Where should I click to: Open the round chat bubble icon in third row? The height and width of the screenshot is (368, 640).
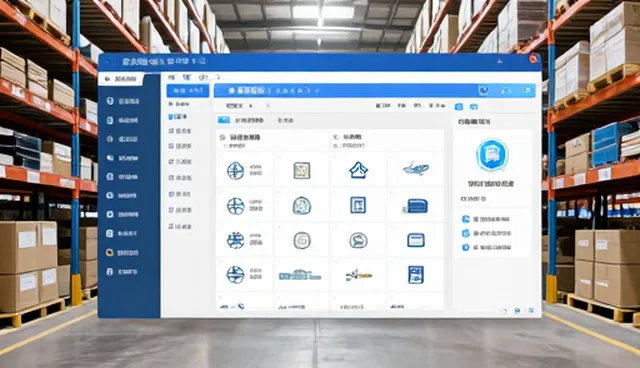click(358, 241)
